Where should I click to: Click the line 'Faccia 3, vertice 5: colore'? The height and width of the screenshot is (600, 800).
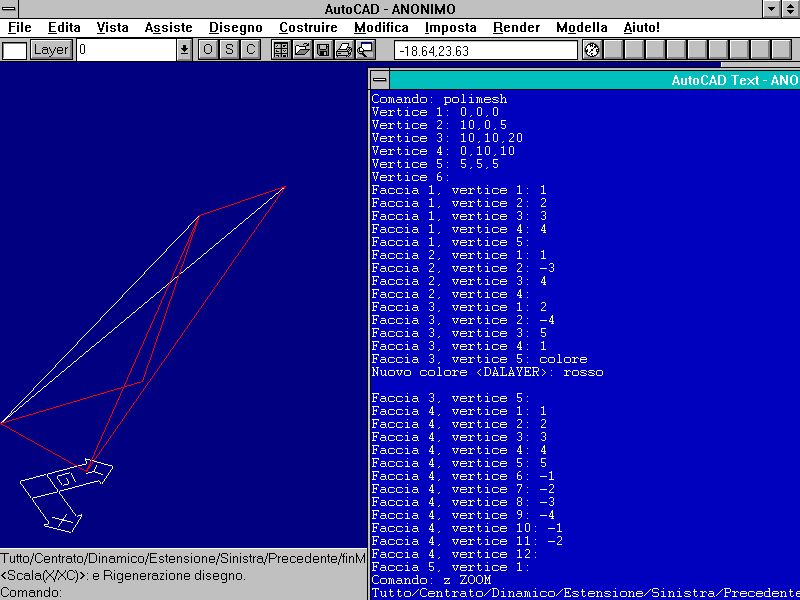click(x=480, y=359)
